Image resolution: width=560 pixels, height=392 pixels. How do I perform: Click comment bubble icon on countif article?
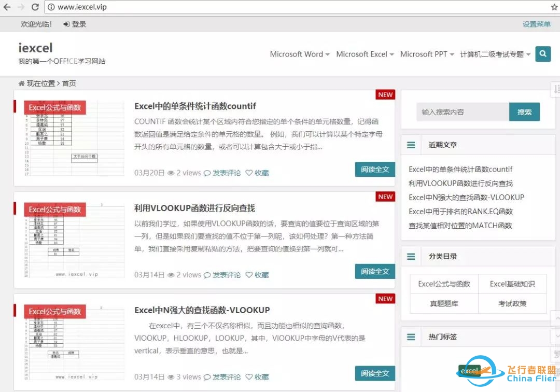(207, 173)
